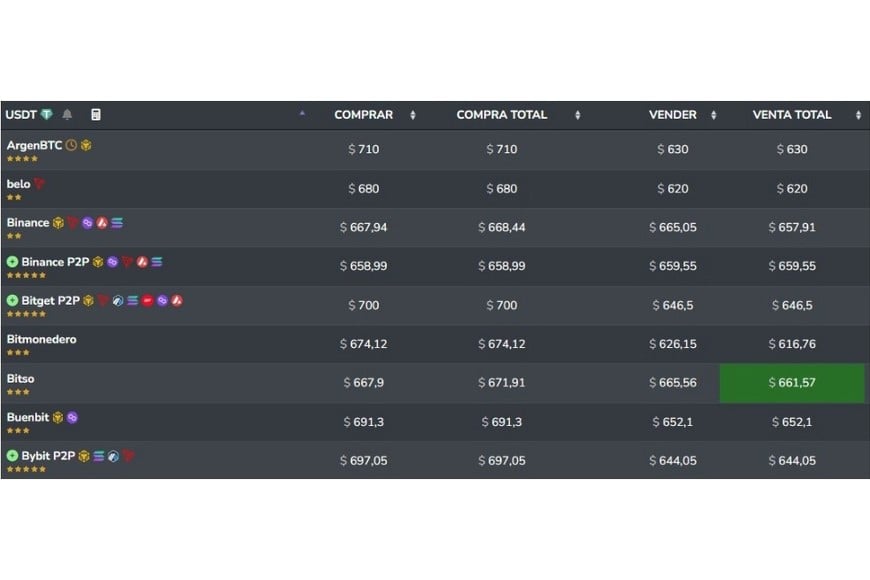Expand Bitget P2P row details
The image size is (870, 580).
[x=12, y=300]
